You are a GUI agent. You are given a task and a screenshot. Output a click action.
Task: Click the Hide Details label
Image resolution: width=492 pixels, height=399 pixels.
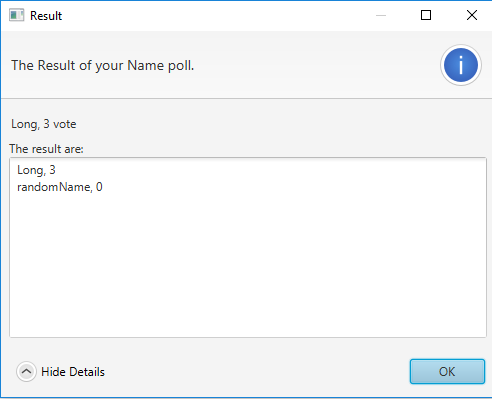(x=73, y=372)
